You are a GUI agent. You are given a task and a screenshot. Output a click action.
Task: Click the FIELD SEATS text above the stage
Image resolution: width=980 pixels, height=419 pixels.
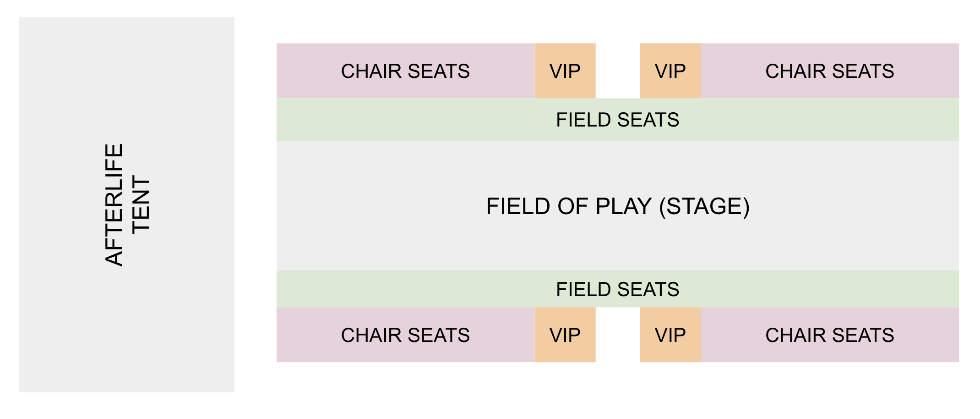pyautogui.click(x=617, y=120)
